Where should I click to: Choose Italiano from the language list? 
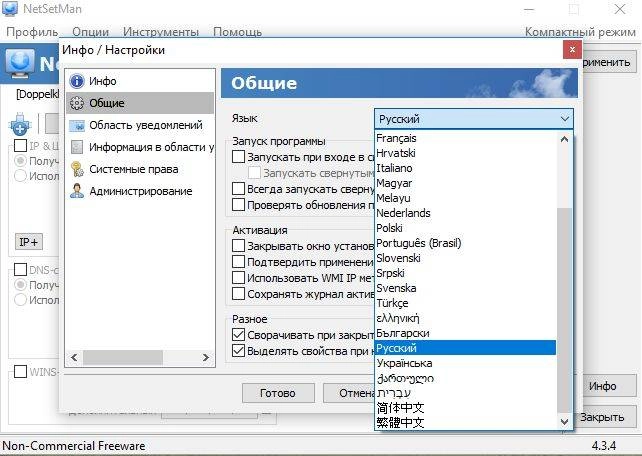[466, 168]
